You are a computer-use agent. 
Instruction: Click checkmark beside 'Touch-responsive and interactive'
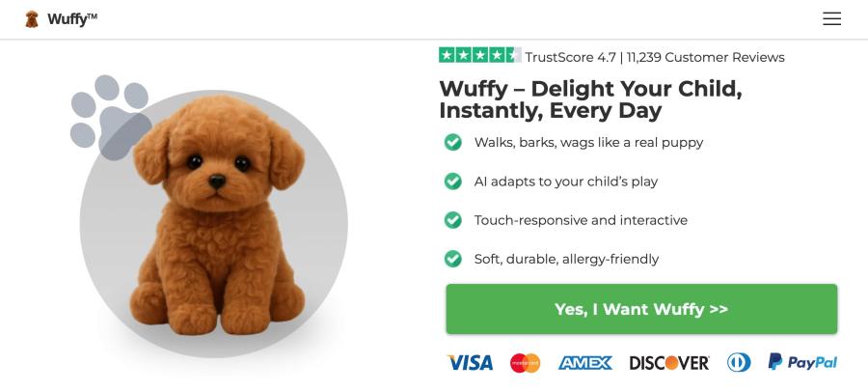coord(452,220)
